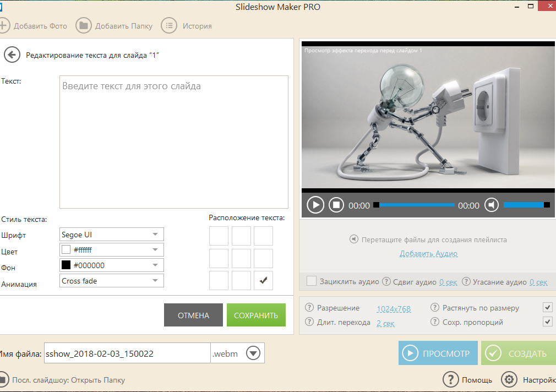Open help for Угасание аудио
The height and width of the screenshot is (392, 556).
click(466, 282)
